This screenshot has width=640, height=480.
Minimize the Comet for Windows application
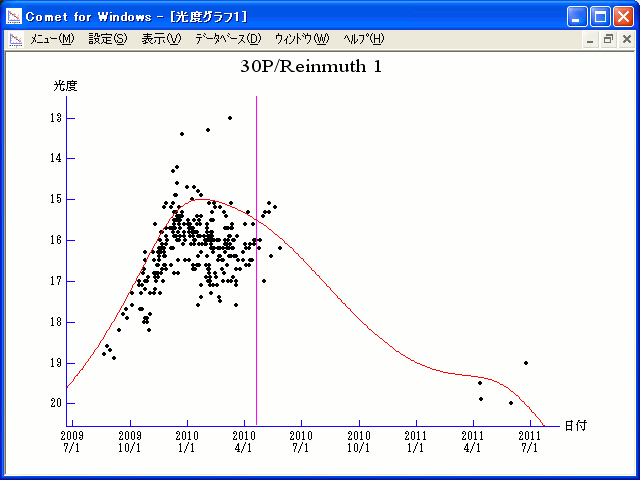577,16
